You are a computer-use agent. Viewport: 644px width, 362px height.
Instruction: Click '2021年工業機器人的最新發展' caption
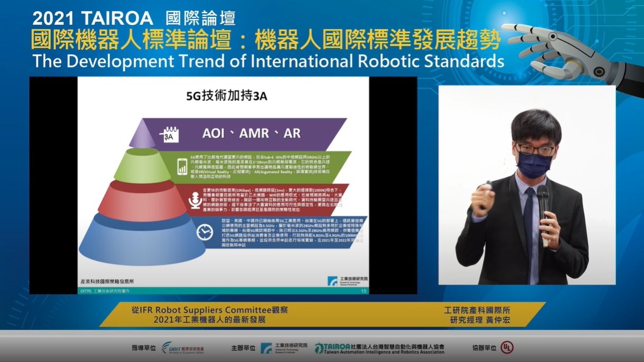[x=210, y=320]
